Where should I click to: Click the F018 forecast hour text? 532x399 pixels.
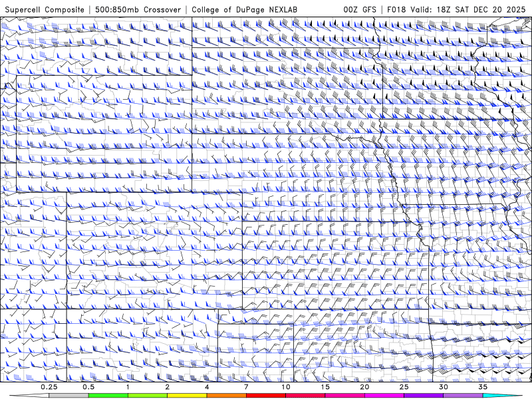(x=396, y=9)
